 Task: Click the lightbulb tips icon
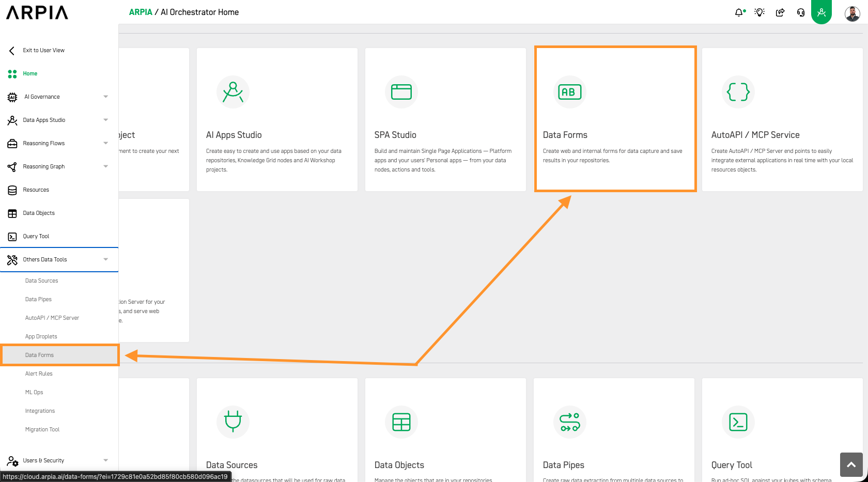coord(760,12)
